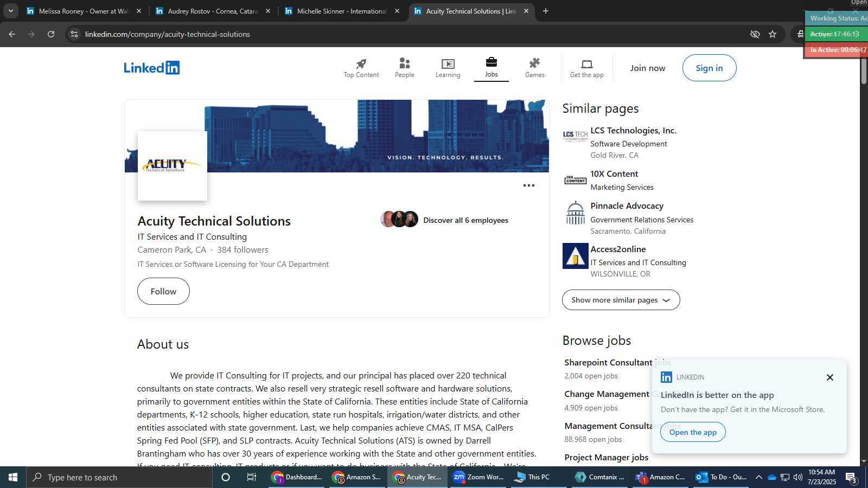The image size is (868, 488).
Task: Go to People section
Action: (404, 68)
